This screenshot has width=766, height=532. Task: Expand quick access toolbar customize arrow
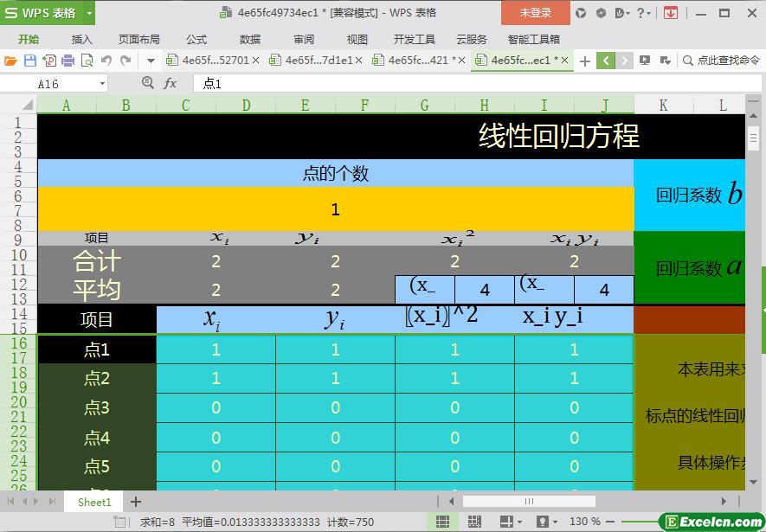click(x=151, y=61)
